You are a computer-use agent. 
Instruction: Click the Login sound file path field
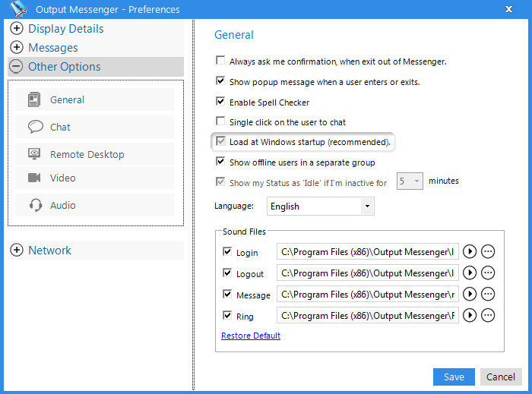(x=367, y=251)
